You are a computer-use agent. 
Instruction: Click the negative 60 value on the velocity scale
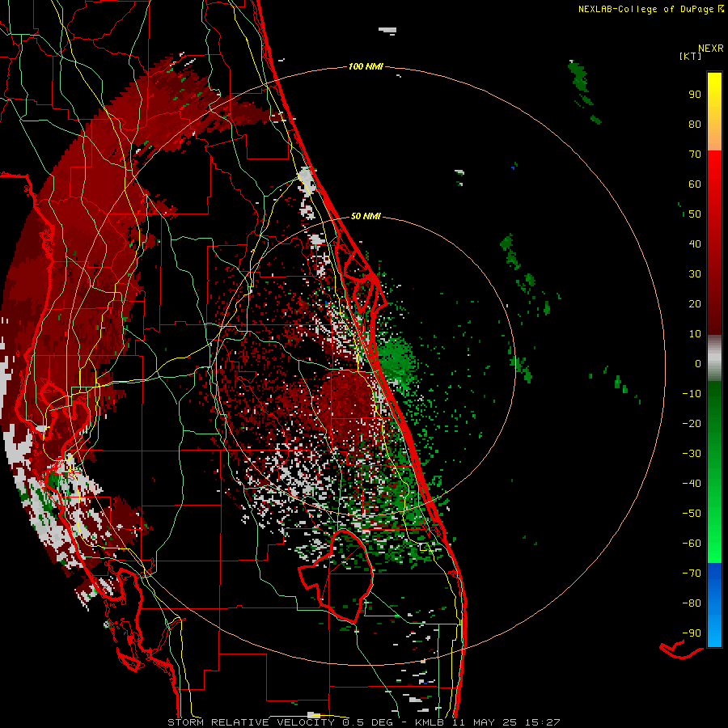click(x=692, y=544)
